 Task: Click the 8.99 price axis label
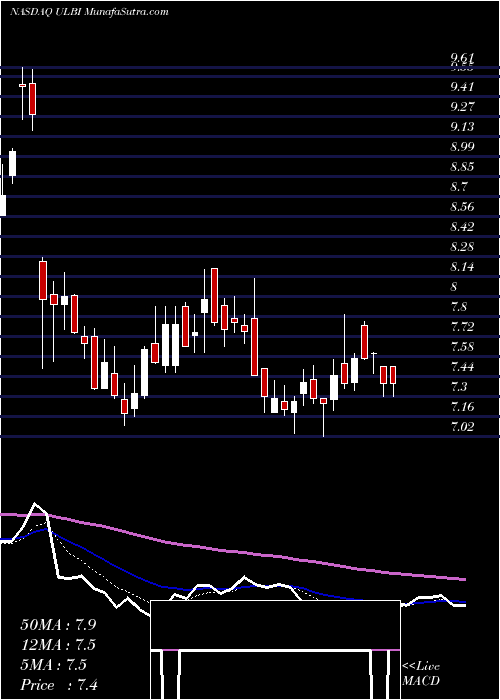(462, 147)
